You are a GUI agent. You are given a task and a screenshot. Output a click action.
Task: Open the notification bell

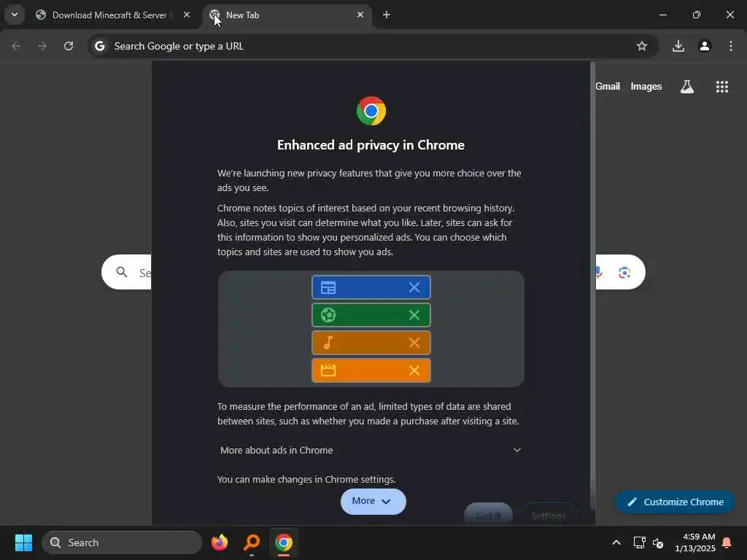(727, 542)
